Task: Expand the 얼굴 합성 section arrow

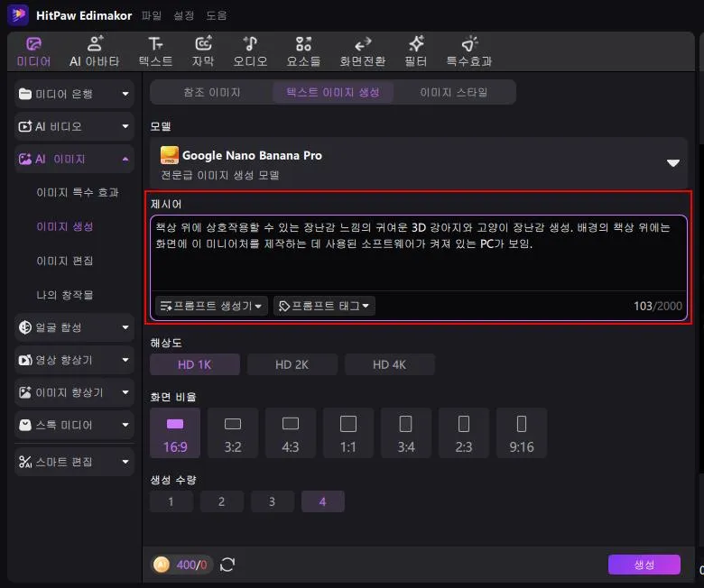Action: (125, 327)
